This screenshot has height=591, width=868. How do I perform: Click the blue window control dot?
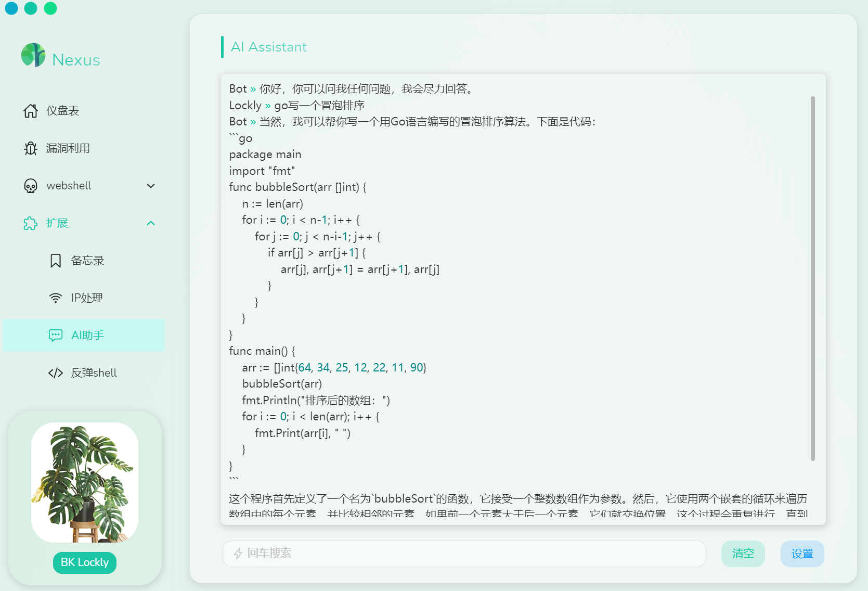11,8
